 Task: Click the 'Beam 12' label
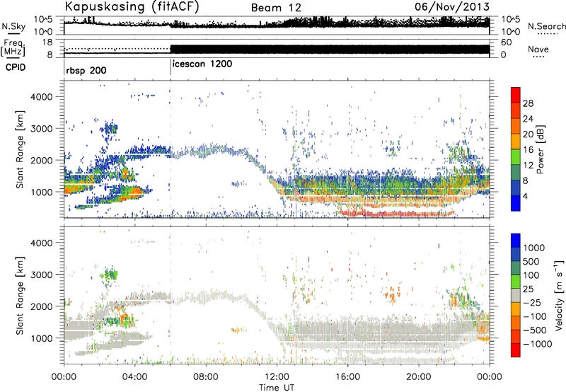click(276, 8)
